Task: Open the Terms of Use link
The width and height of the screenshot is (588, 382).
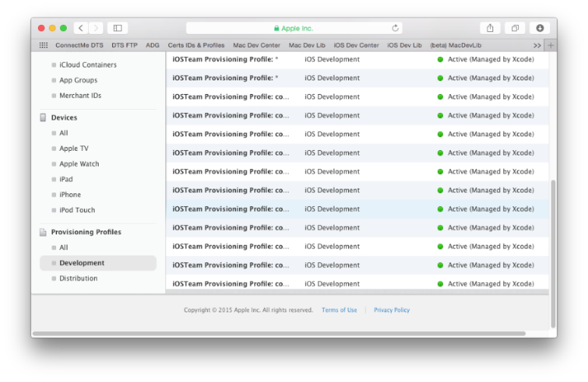Action: [339, 310]
